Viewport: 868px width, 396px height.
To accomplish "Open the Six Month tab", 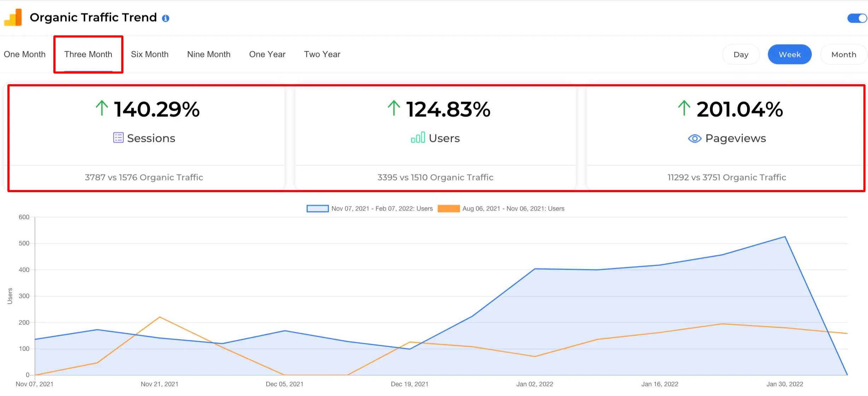I will [x=150, y=54].
